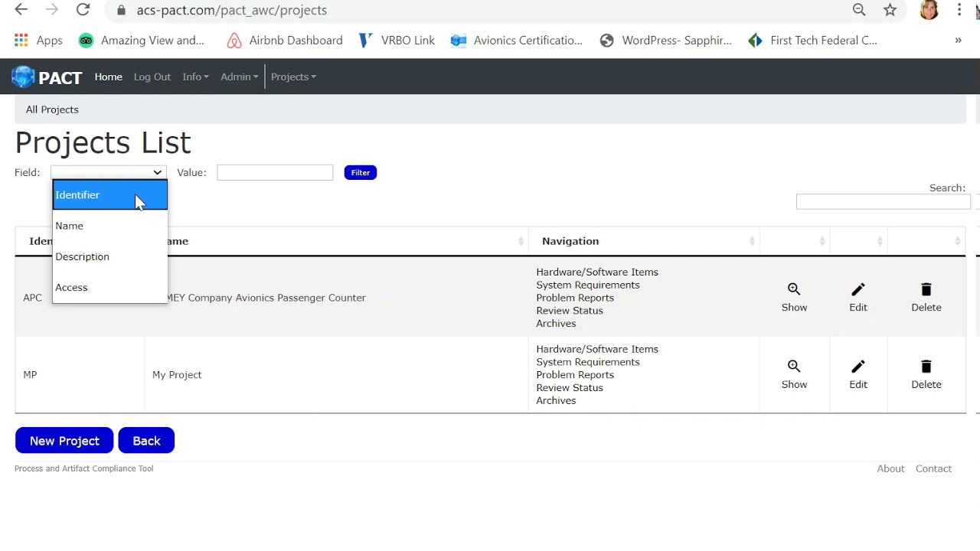The width and height of the screenshot is (980, 551).
Task: Click the Edit pencil icon for My Project
Action: tap(857, 367)
